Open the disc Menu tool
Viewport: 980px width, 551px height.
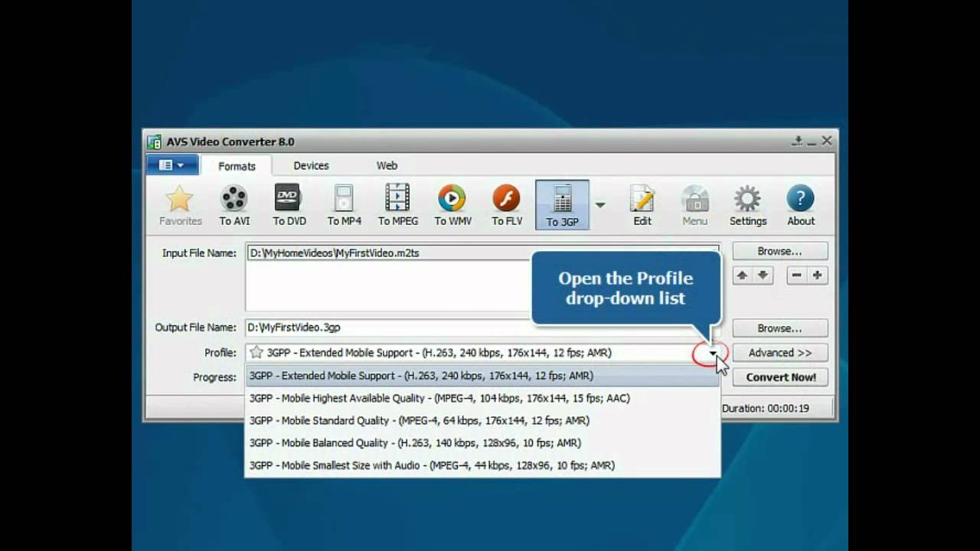click(x=694, y=205)
